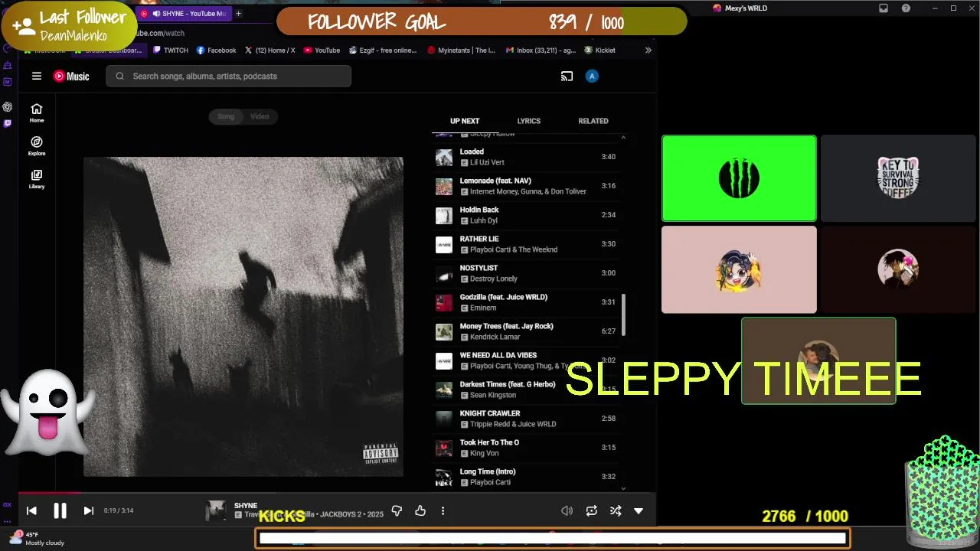The image size is (980, 551).
Task: Switch to the LYRICS tab
Action: tap(529, 121)
